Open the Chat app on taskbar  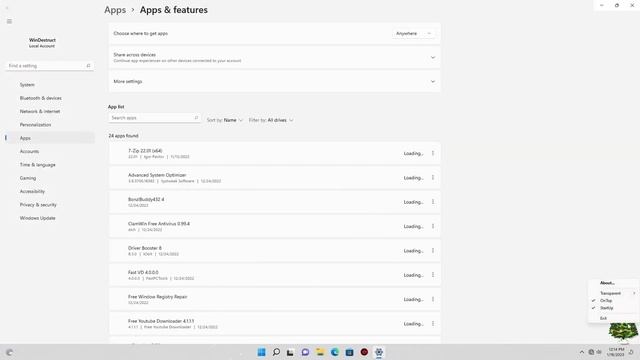[305, 352]
